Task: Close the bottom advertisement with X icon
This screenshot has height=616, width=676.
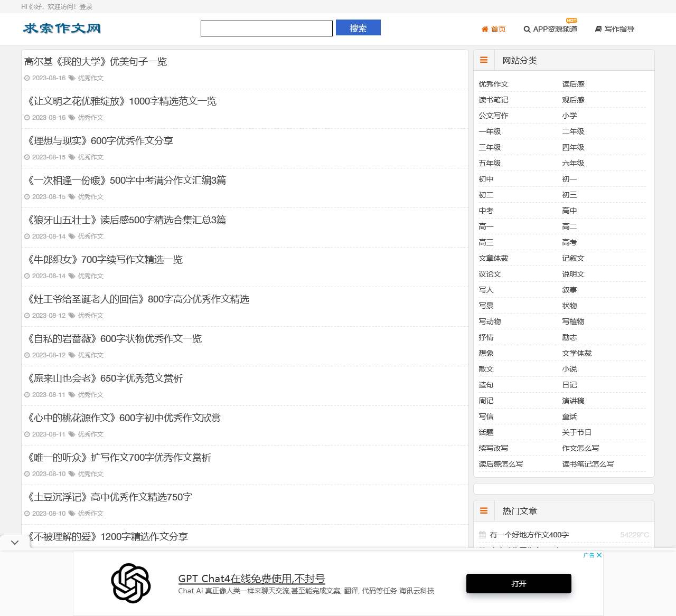Action: [x=599, y=555]
